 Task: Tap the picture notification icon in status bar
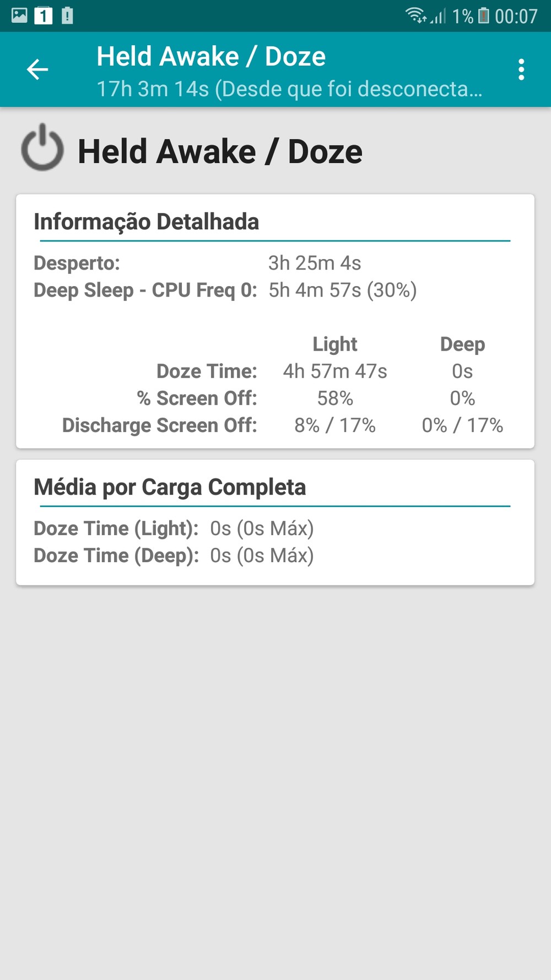click(19, 15)
